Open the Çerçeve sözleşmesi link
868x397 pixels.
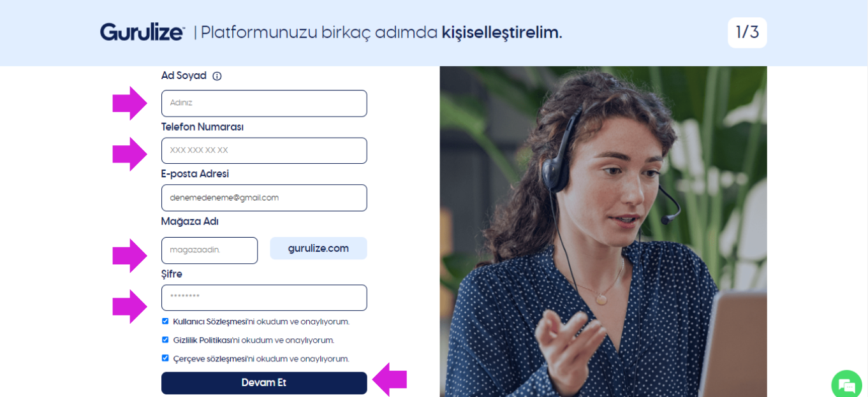click(209, 359)
